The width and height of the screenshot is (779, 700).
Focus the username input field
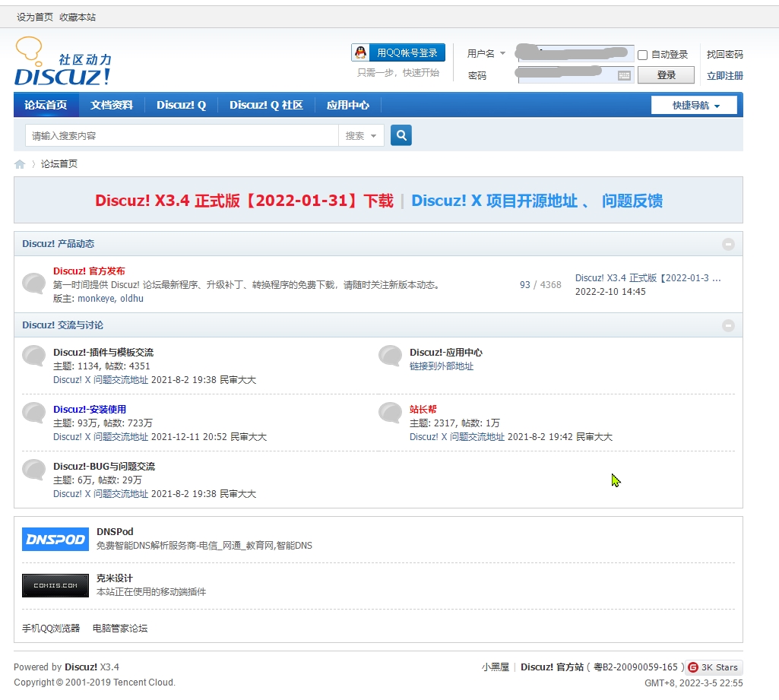click(x=575, y=53)
